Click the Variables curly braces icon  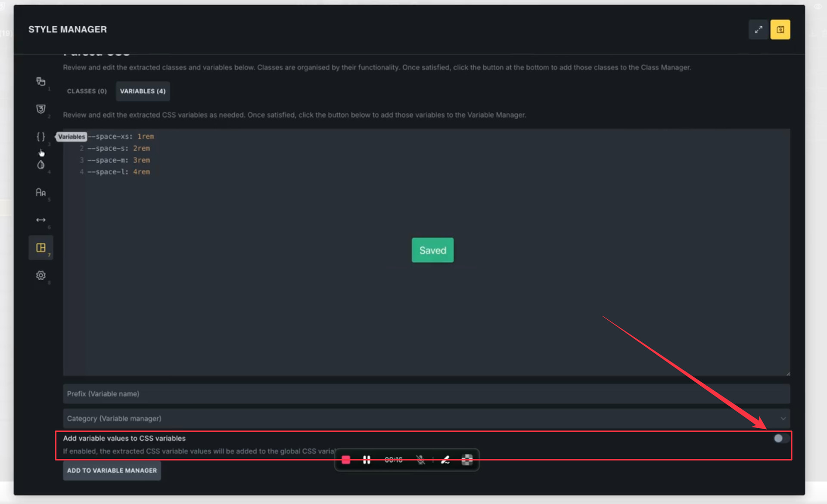pyautogui.click(x=40, y=136)
